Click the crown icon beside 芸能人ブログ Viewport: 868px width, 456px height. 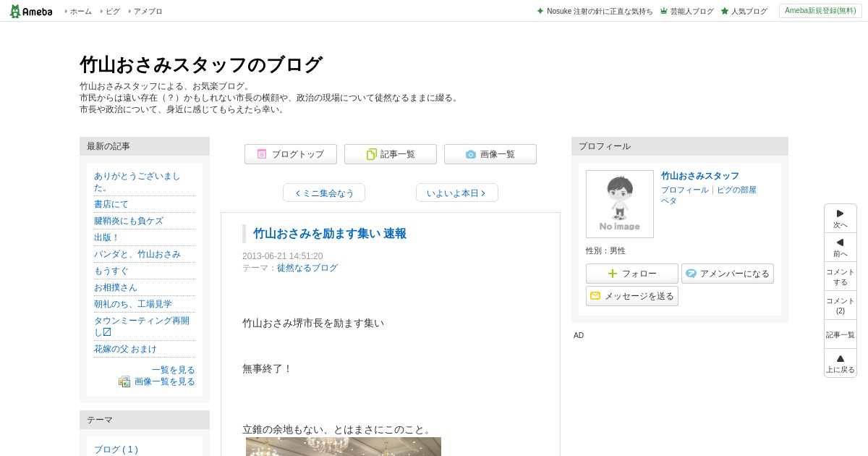point(664,12)
